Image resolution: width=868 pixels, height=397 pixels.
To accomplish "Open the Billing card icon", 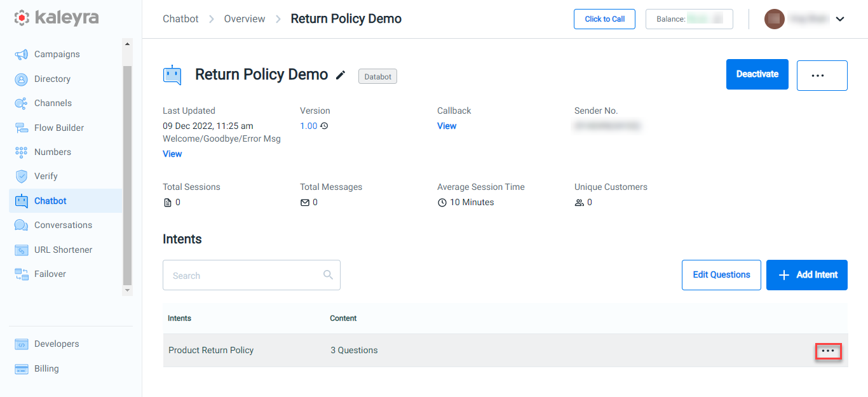I will 22,369.
